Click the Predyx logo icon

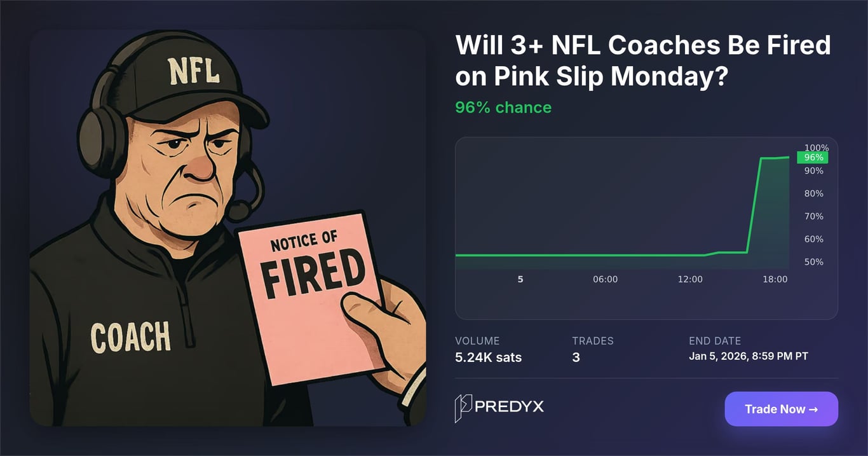(x=463, y=408)
